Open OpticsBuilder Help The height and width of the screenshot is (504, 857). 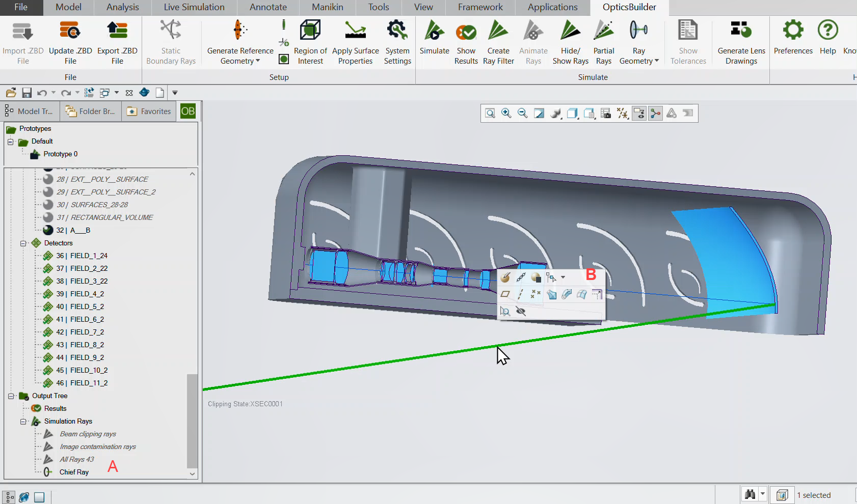pos(828,38)
